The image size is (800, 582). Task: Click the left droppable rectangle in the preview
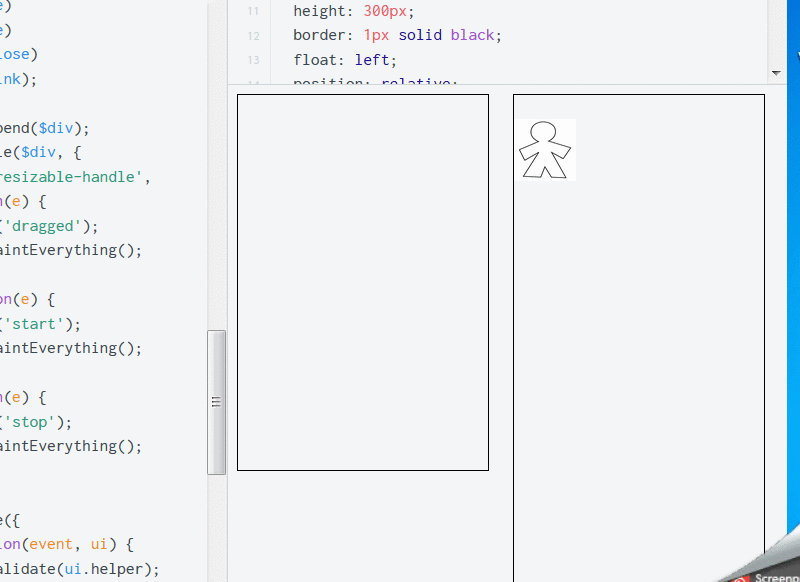pyautogui.click(x=362, y=281)
